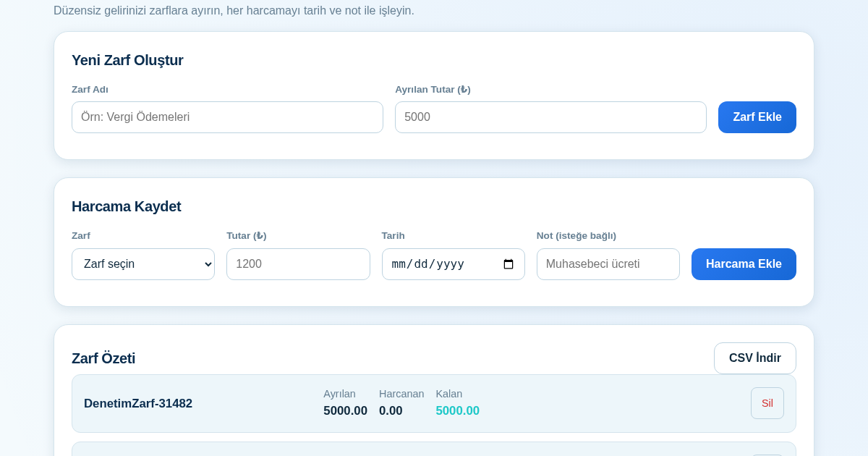
Task: Delete DenetimZarf-31482 using Sil button
Action: [767, 403]
